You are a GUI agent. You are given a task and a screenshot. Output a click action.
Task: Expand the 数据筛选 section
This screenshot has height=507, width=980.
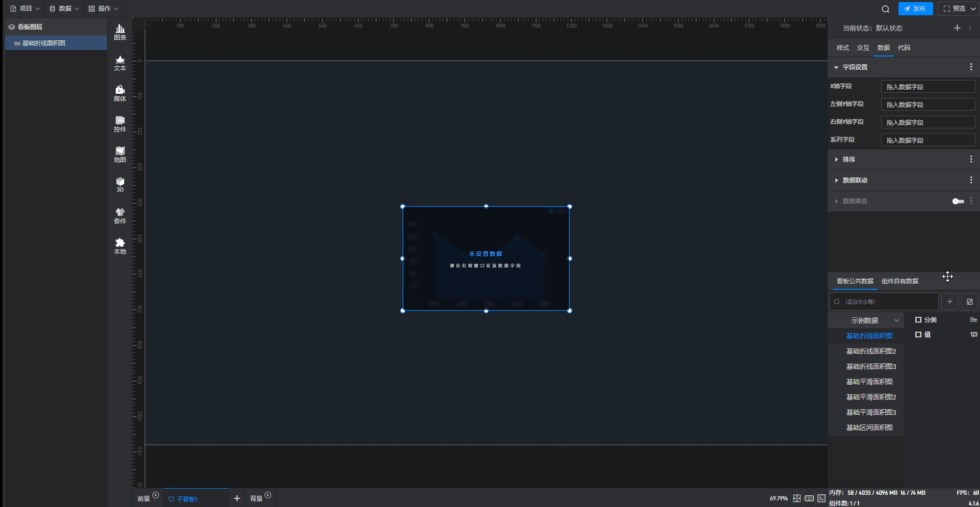(x=836, y=201)
